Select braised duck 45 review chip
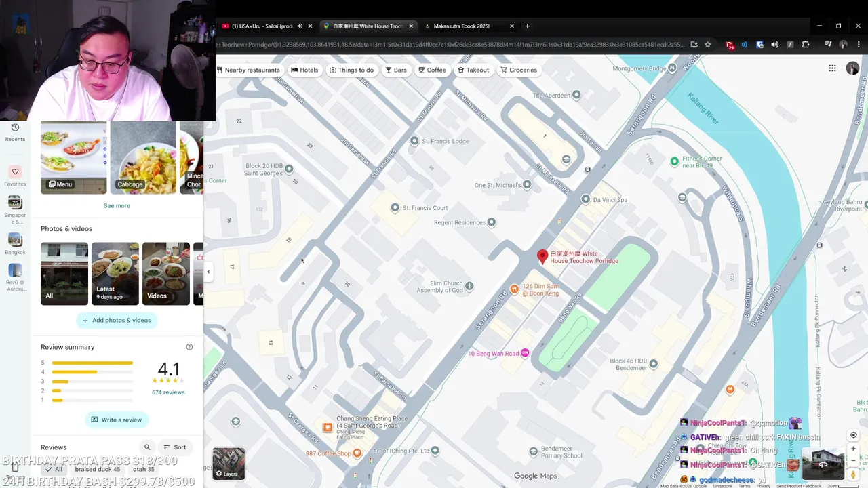Screen dimensions: 868x488 [97, 469]
